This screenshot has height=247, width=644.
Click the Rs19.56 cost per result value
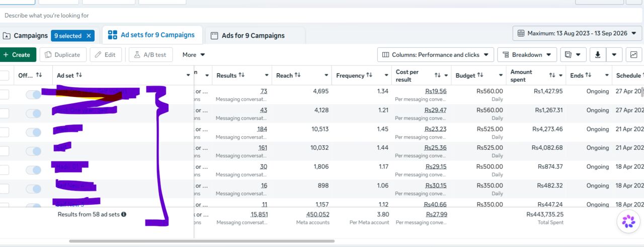point(436,91)
